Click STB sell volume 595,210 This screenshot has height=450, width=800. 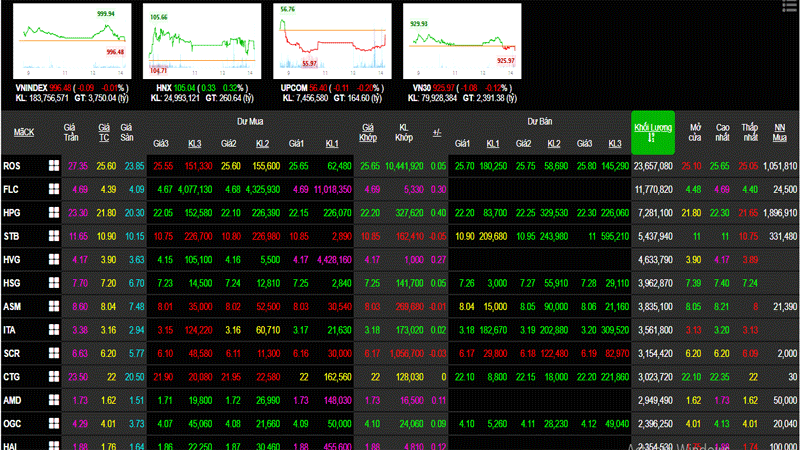pyautogui.click(x=615, y=236)
